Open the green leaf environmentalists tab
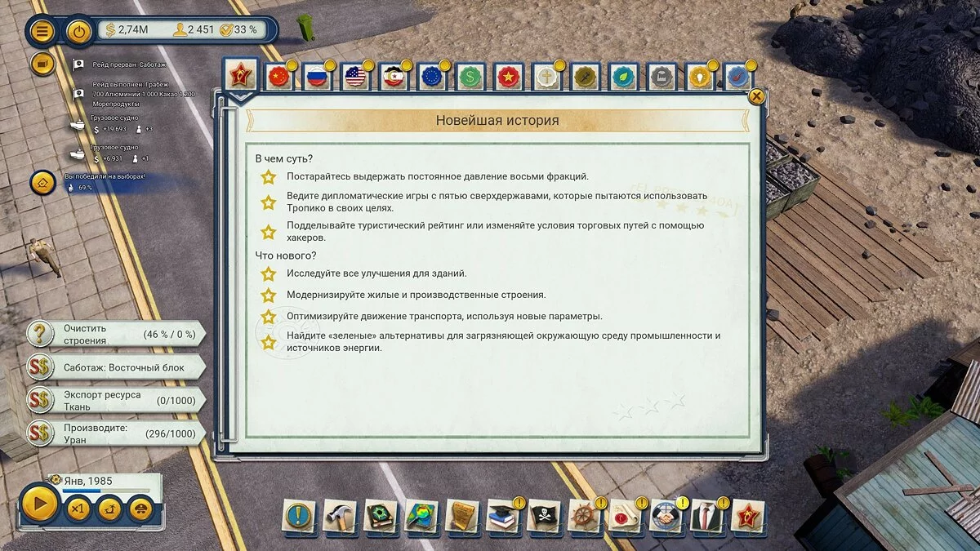This screenshot has height=551, width=980. coord(622,78)
